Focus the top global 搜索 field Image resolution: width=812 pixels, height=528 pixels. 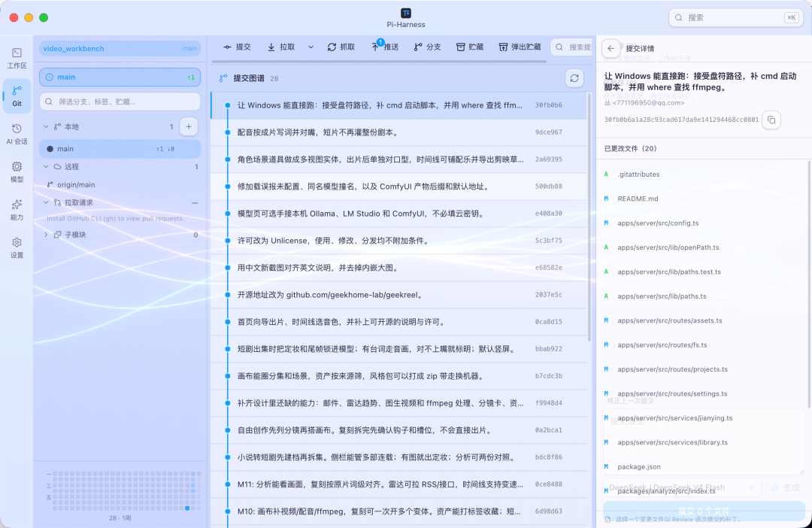tap(735, 17)
